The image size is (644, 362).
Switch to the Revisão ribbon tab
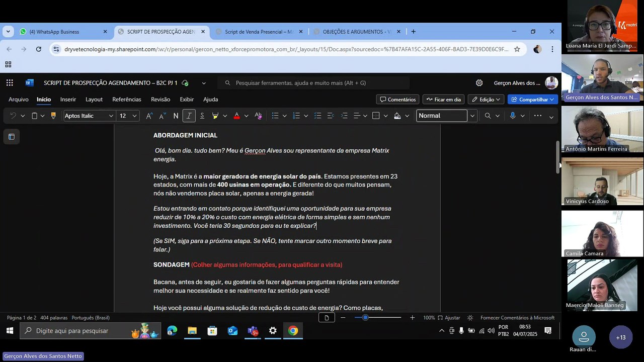160,100
